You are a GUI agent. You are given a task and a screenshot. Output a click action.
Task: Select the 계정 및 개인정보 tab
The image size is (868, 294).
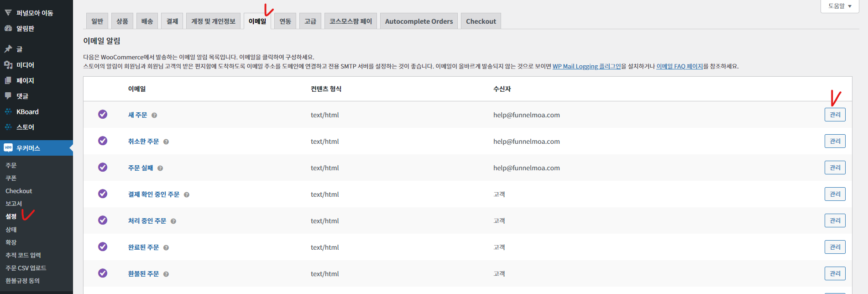214,21
